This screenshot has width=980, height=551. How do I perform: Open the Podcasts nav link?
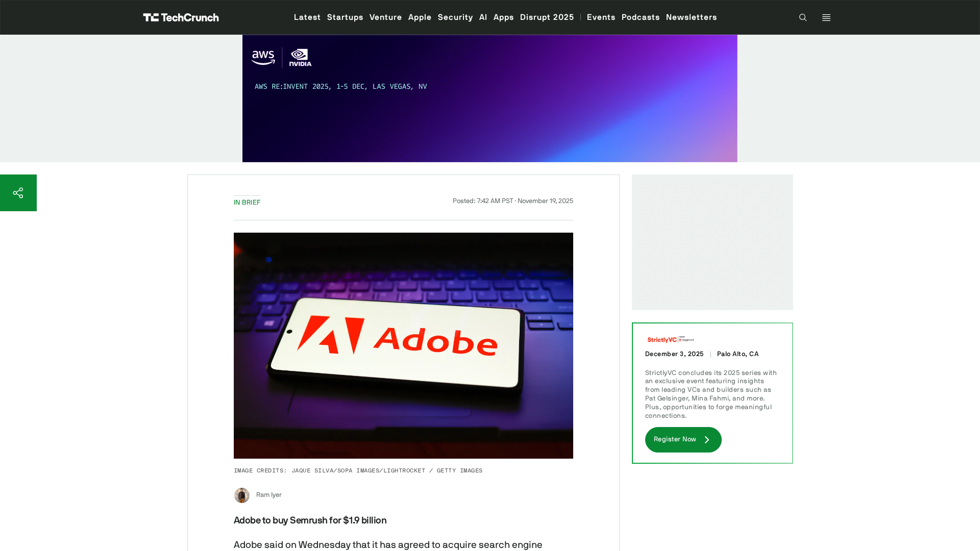pyautogui.click(x=641, y=17)
